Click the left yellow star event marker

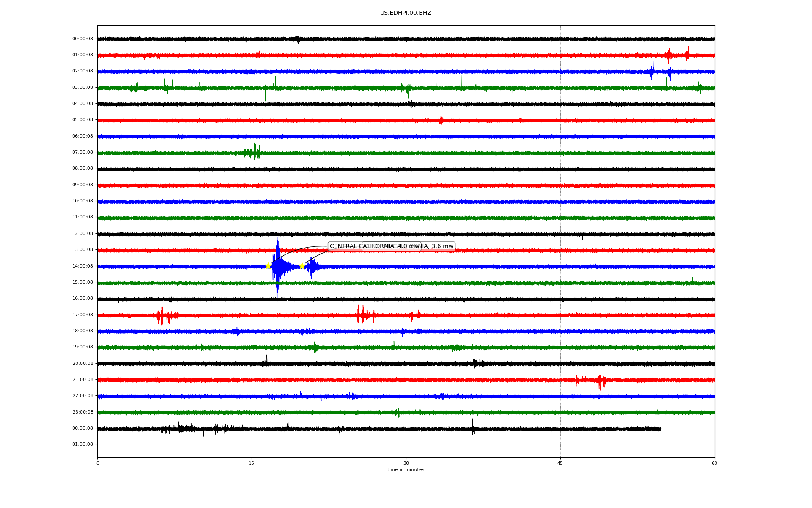[x=268, y=266]
